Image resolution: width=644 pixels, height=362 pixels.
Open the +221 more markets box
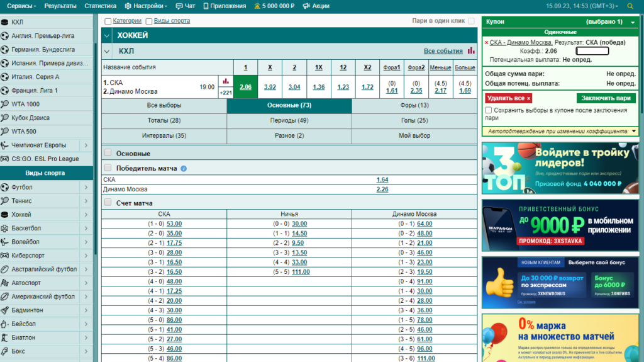click(226, 93)
